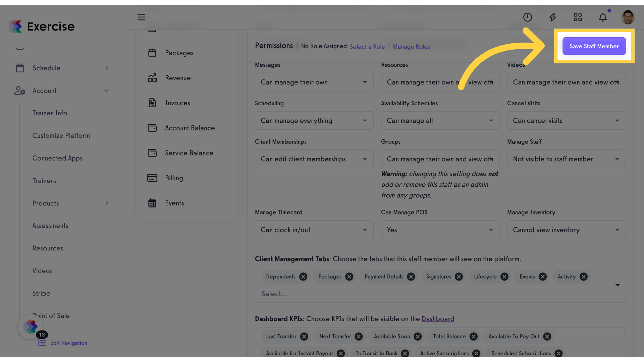Remove the Signatures tag

[459, 277]
